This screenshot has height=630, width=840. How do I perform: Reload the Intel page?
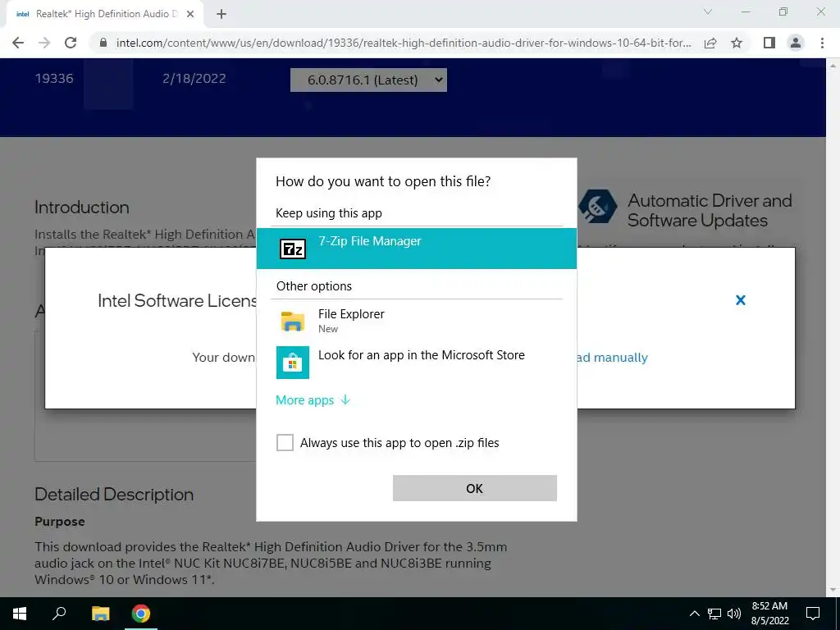(71, 43)
